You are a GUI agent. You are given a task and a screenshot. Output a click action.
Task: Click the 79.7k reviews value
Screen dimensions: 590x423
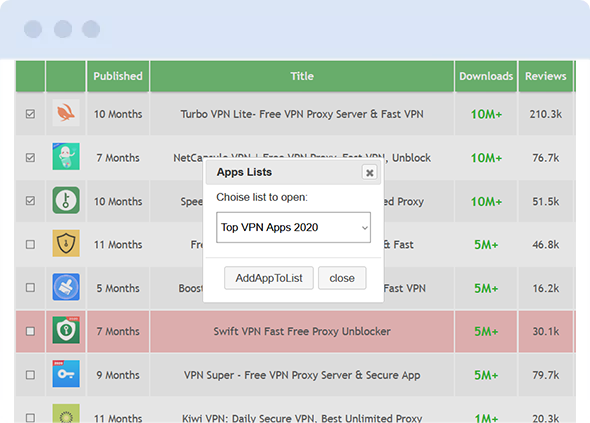click(546, 375)
